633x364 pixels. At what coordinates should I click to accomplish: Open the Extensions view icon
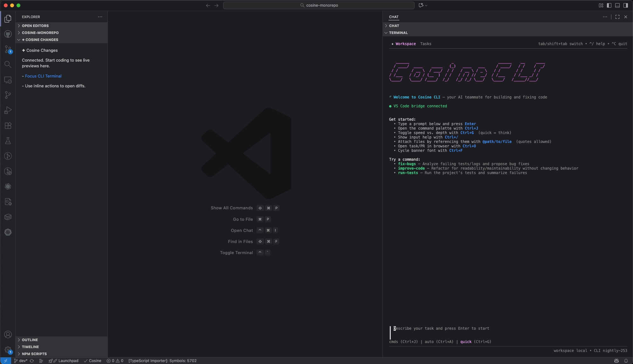[x=8, y=125]
